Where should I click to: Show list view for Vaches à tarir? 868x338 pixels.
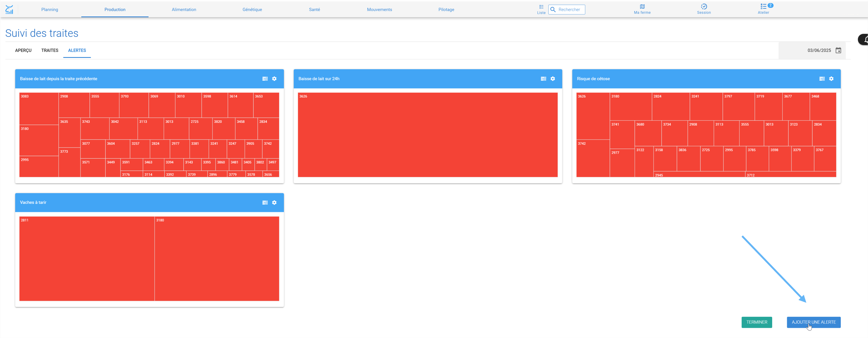265,203
